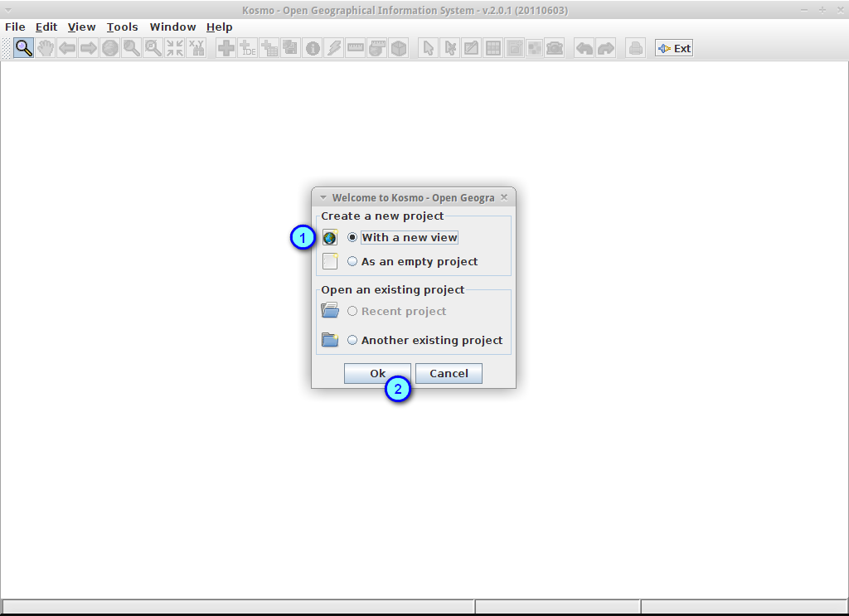Confirm with the Ok button
The width and height of the screenshot is (849, 616).
(377, 374)
